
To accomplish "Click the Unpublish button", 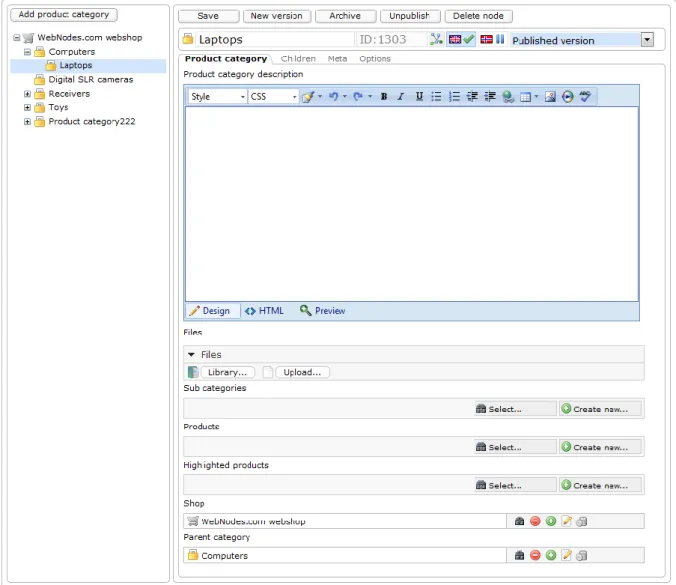I will (x=410, y=16).
